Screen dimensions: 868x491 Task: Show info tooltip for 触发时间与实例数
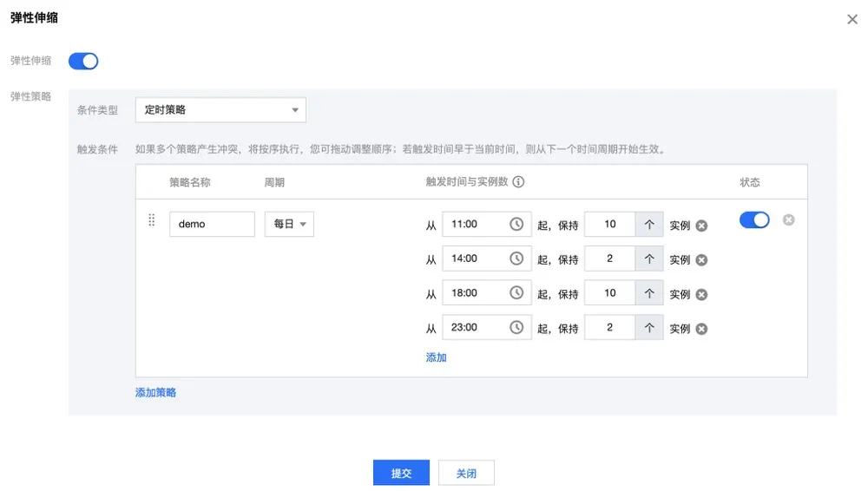518,182
